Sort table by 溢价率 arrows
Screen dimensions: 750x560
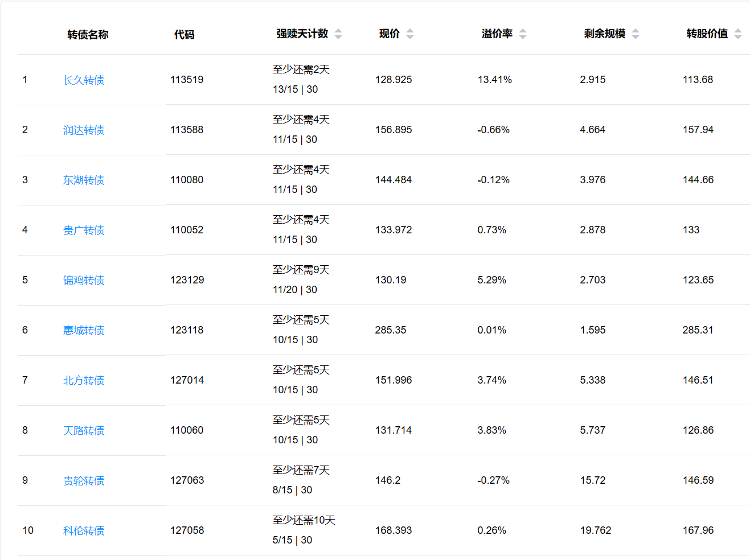pos(523,34)
